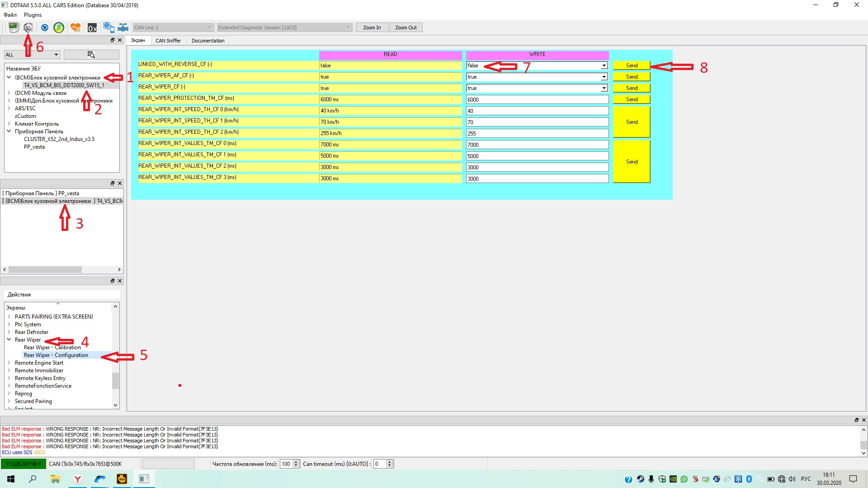This screenshot has height=488, width=868.
Task: Open the Plugins menu
Action: 33,15
